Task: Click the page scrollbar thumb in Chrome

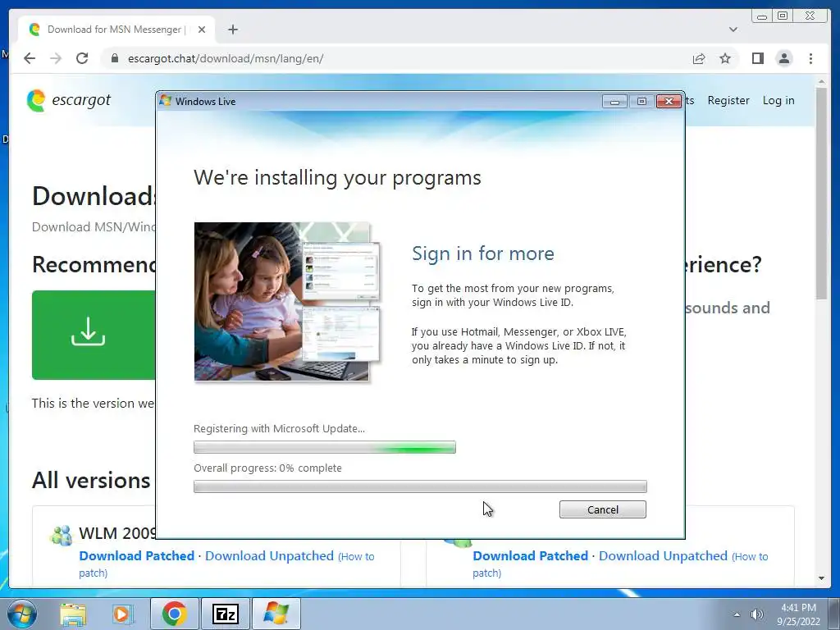Action: [822, 193]
